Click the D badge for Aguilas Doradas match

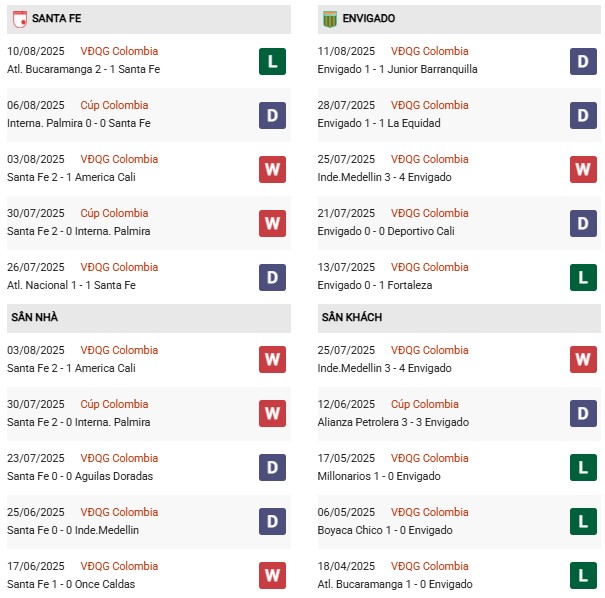click(x=272, y=468)
